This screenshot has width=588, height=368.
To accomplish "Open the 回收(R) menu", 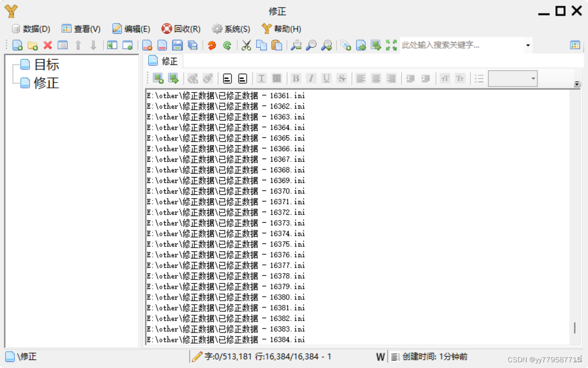I will pos(181,29).
